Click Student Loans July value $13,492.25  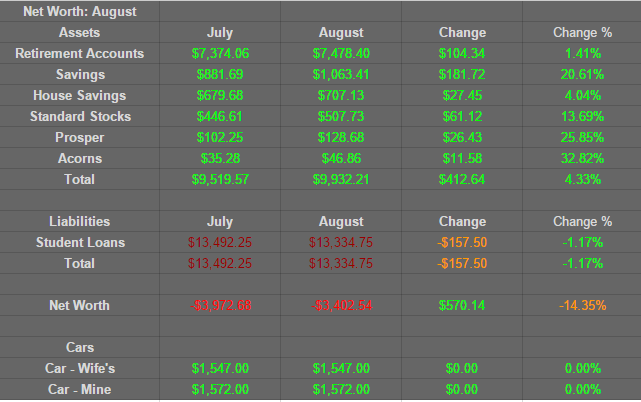click(x=220, y=243)
